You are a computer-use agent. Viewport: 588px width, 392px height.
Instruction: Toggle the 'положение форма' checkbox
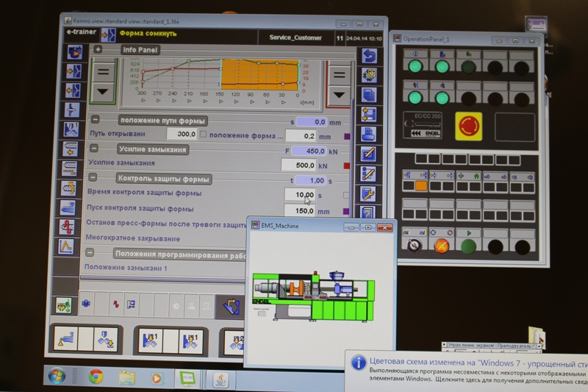202,135
